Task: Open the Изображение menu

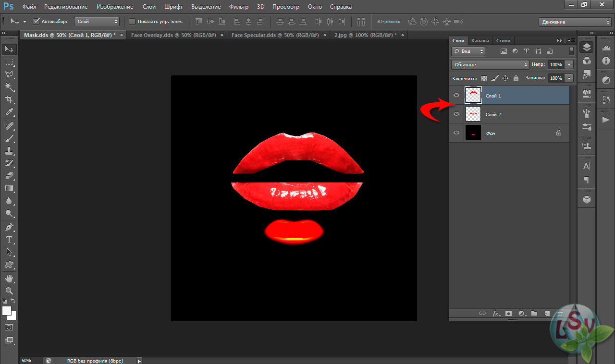Action: 114,7
